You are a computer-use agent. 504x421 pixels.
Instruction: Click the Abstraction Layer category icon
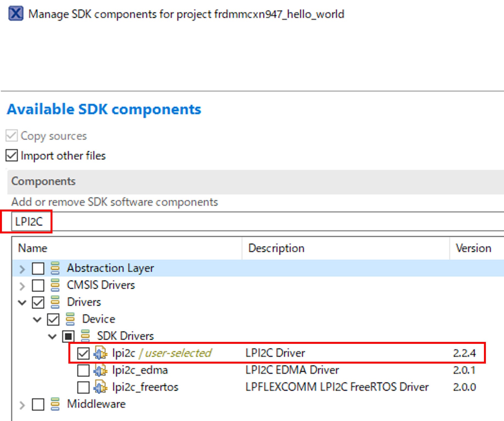55,268
